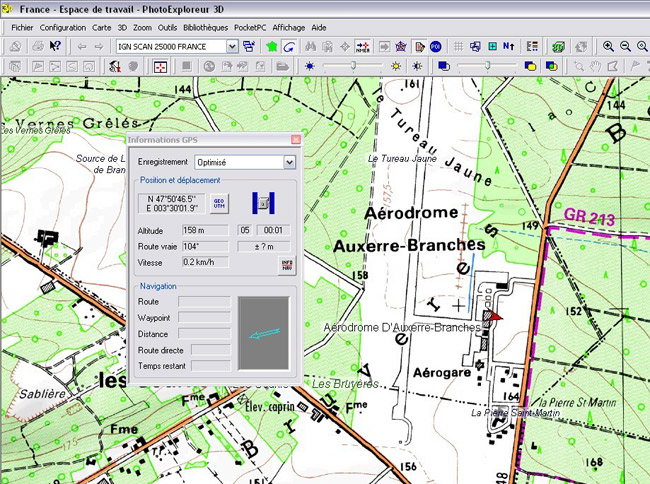Click the Route vraie field showing 104°
Viewport: 650px width, 484px height.
click(205, 247)
